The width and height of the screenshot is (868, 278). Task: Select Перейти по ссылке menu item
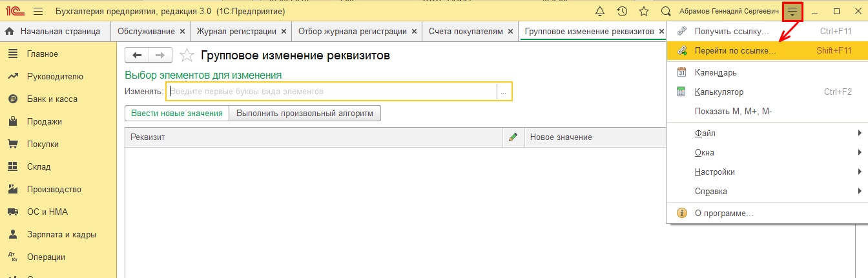click(735, 50)
